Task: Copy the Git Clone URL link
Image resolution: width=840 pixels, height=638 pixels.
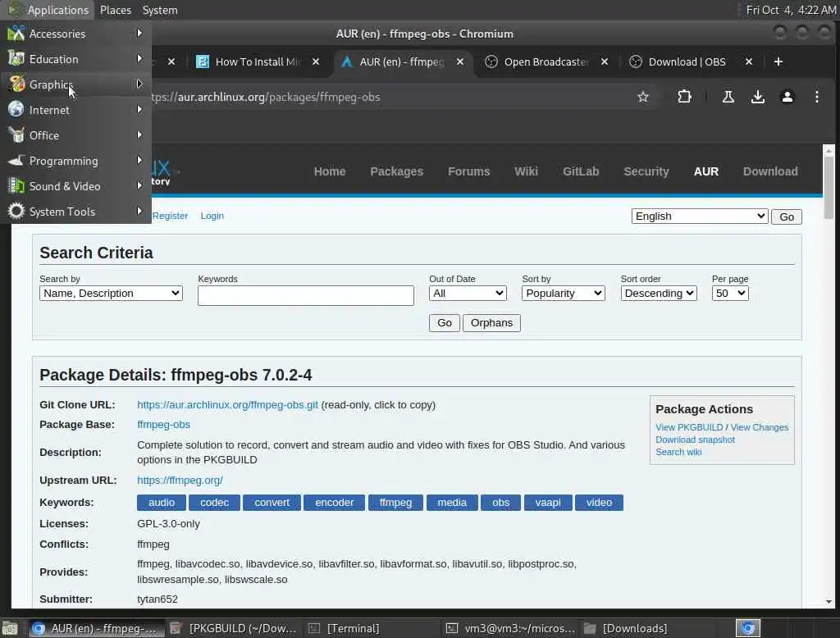Action: 227,405
